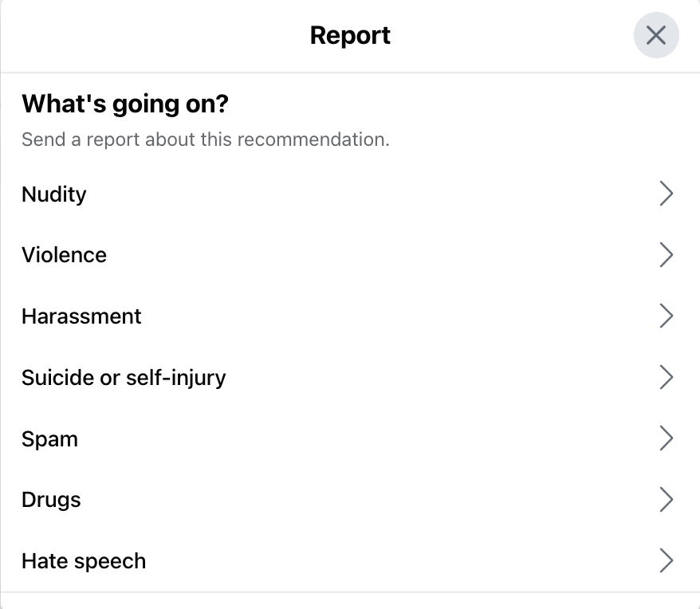Click the chevron beside Suicide or self-injury
Image resolution: width=700 pixels, height=609 pixels.
(x=666, y=377)
